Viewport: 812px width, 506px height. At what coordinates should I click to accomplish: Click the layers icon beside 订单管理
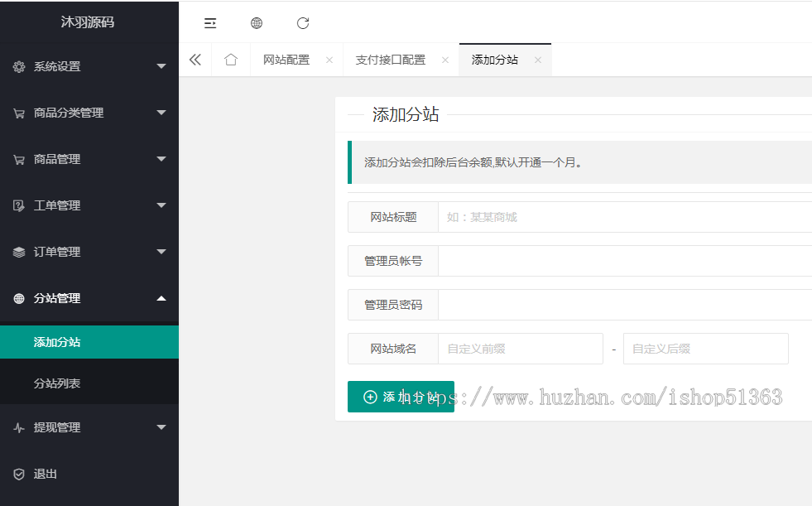19,253
